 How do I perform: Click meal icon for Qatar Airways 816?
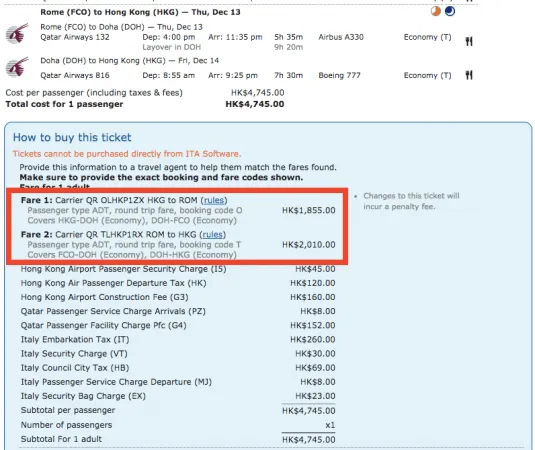(469, 75)
